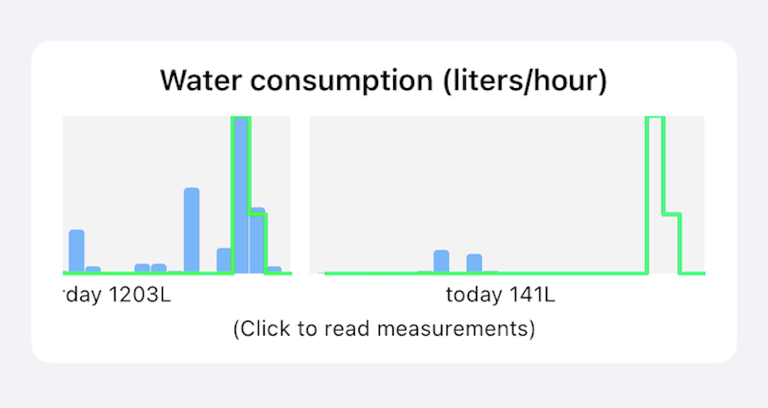The image size is (768, 408).
Task: Tap '(Click to read measurements)' text
Action: (384, 329)
